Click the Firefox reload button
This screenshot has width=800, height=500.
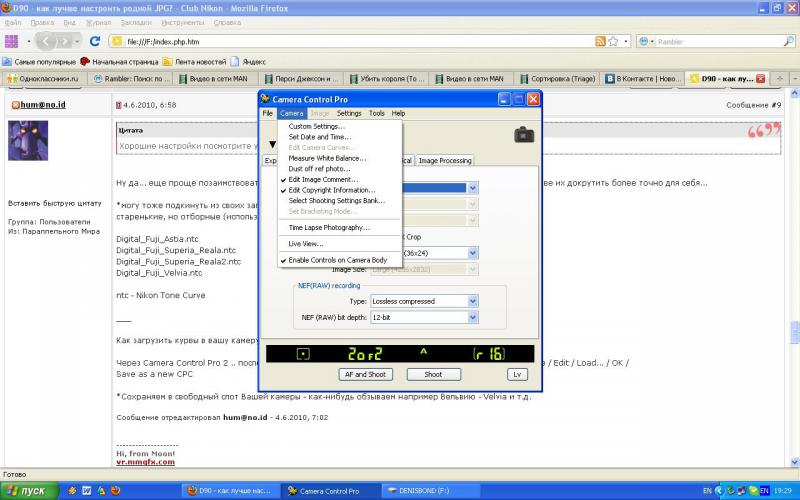[94, 41]
